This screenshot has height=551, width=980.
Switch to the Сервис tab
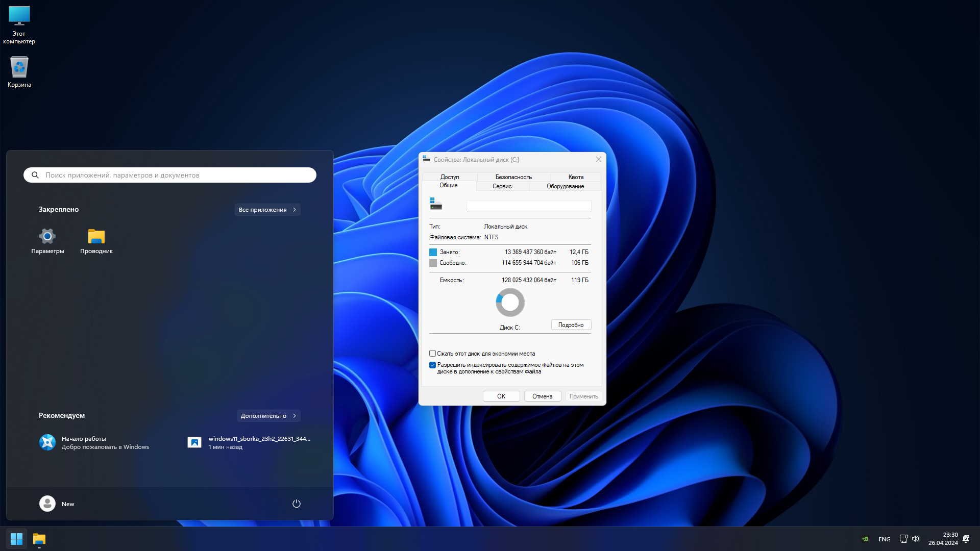coord(502,186)
